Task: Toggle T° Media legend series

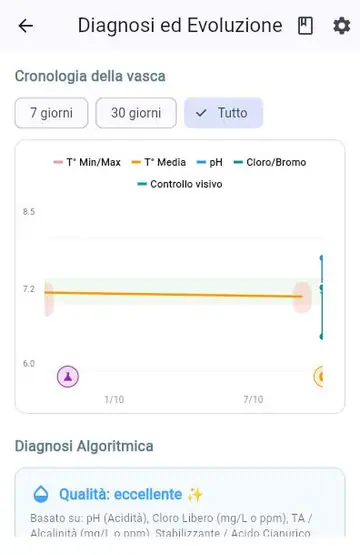Action: tap(159, 162)
